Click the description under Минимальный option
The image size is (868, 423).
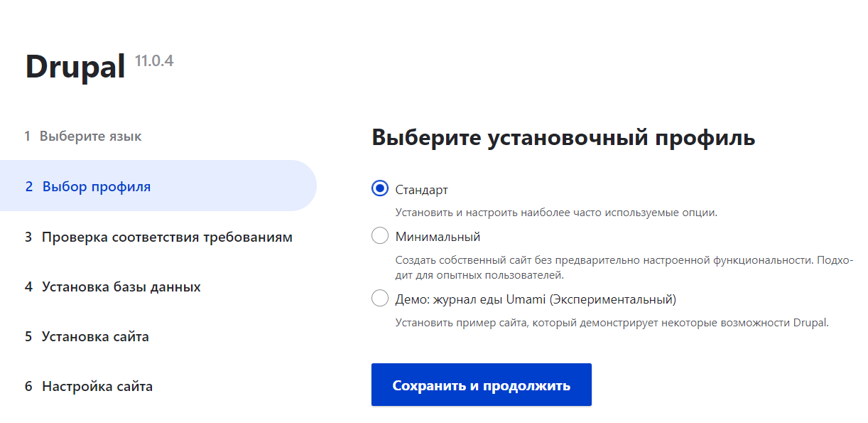click(624, 267)
